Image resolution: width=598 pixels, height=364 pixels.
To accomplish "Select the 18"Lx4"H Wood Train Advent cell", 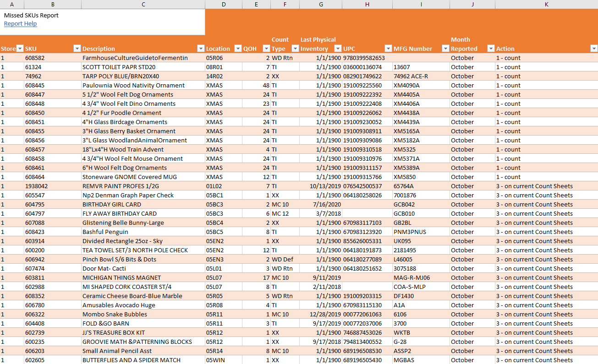I will point(143,149).
